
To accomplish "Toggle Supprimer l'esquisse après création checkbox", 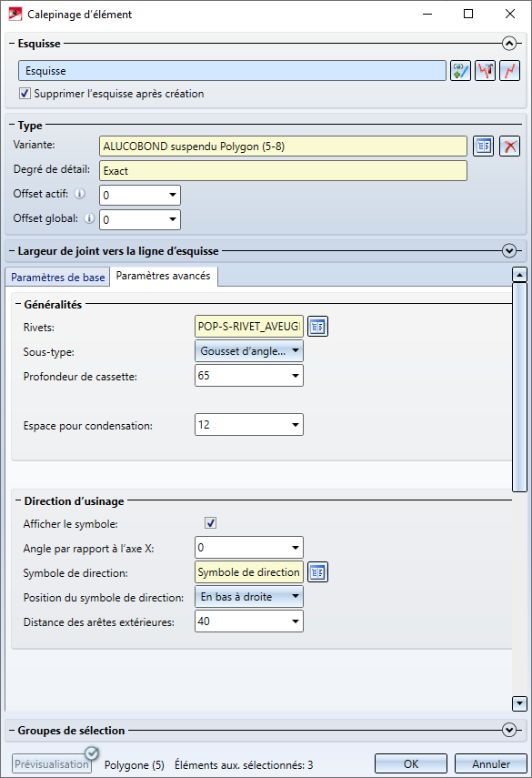I will click(25, 94).
